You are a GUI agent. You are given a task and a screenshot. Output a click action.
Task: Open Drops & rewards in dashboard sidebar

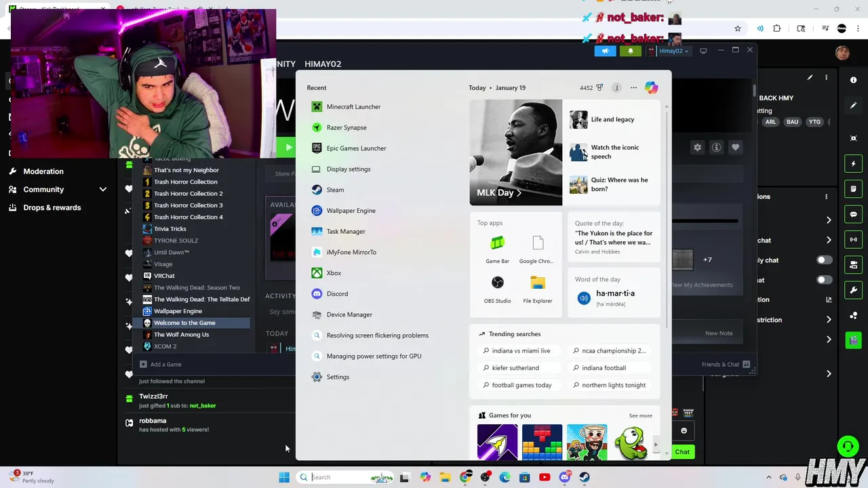[52, 207]
